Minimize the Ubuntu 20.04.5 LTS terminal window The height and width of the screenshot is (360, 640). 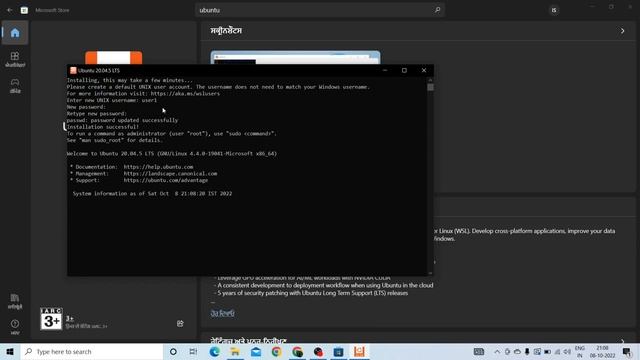(x=384, y=70)
